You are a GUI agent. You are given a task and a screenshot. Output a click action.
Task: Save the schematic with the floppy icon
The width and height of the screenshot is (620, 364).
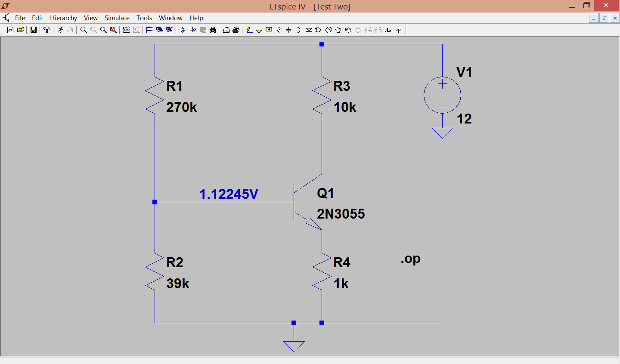point(33,30)
